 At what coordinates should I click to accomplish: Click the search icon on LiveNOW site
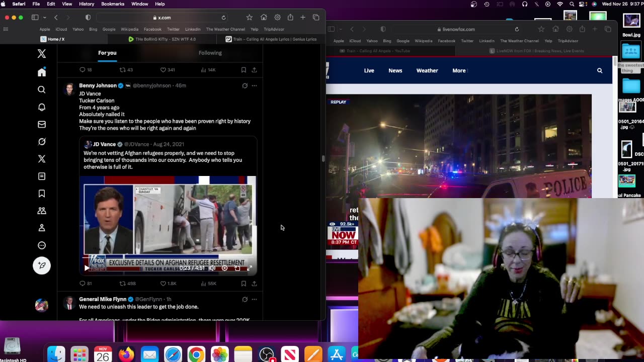[599, 71]
